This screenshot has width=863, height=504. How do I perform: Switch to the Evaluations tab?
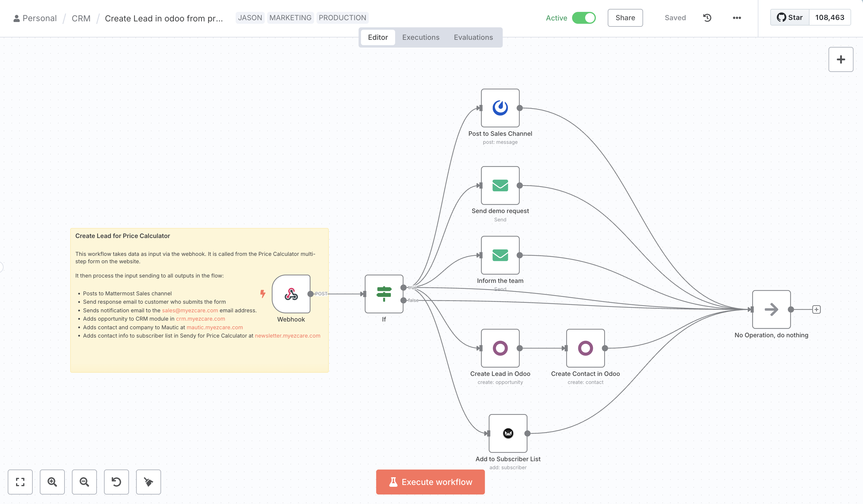click(473, 37)
